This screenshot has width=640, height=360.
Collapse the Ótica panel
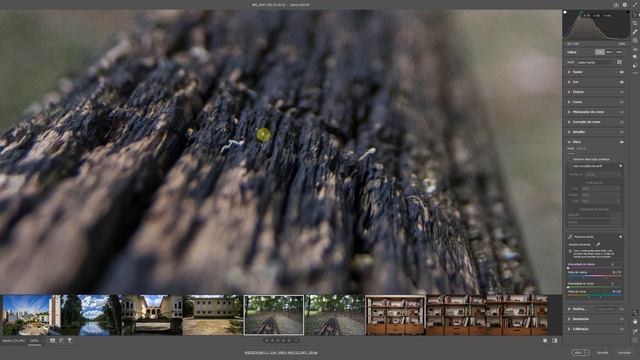pyautogui.click(x=569, y=142)
